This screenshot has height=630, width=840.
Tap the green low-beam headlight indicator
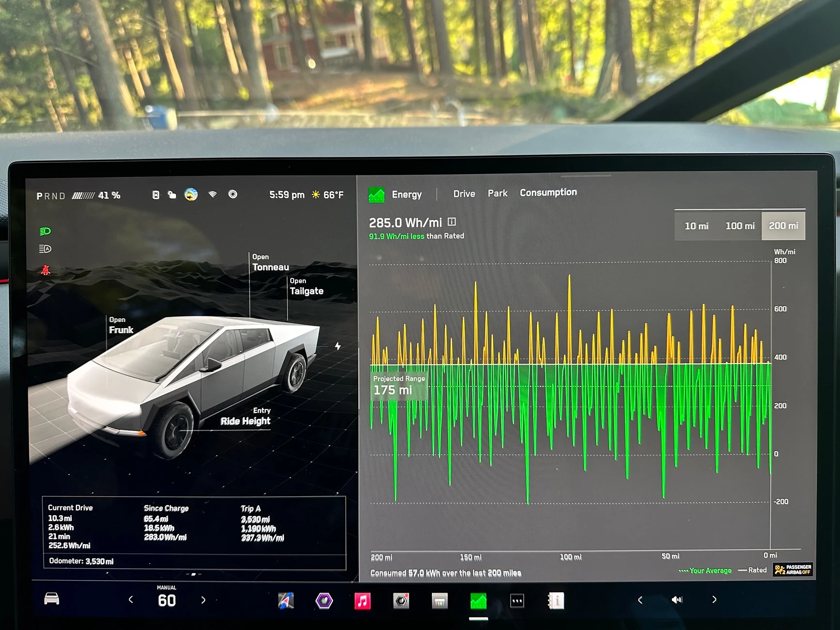tap(45, 231)
